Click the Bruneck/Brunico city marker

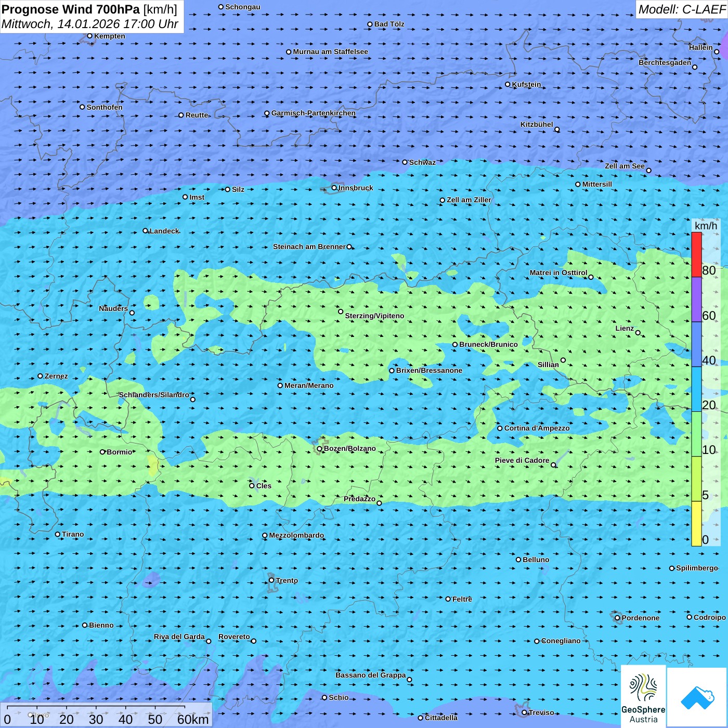pos(455,344)
